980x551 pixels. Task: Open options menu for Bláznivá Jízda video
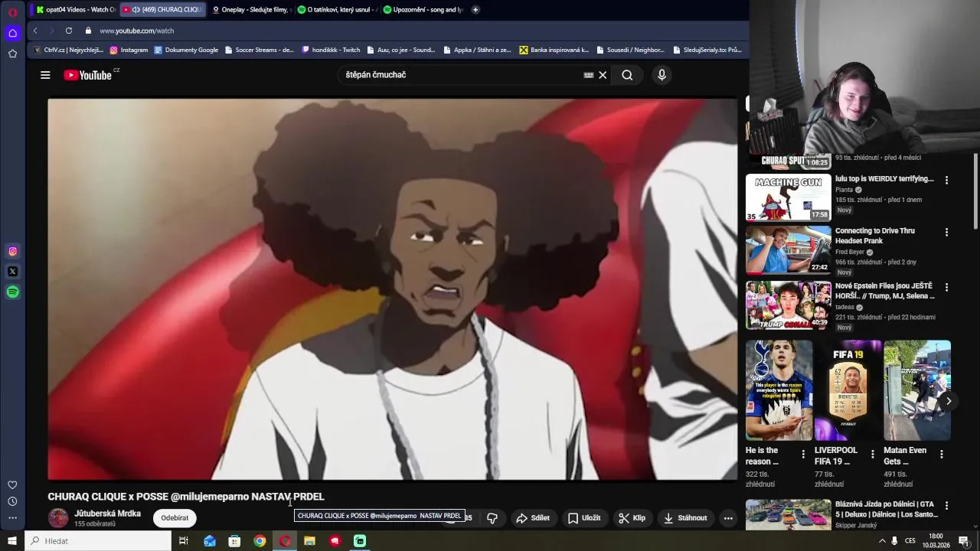click(x=946, y=506)
